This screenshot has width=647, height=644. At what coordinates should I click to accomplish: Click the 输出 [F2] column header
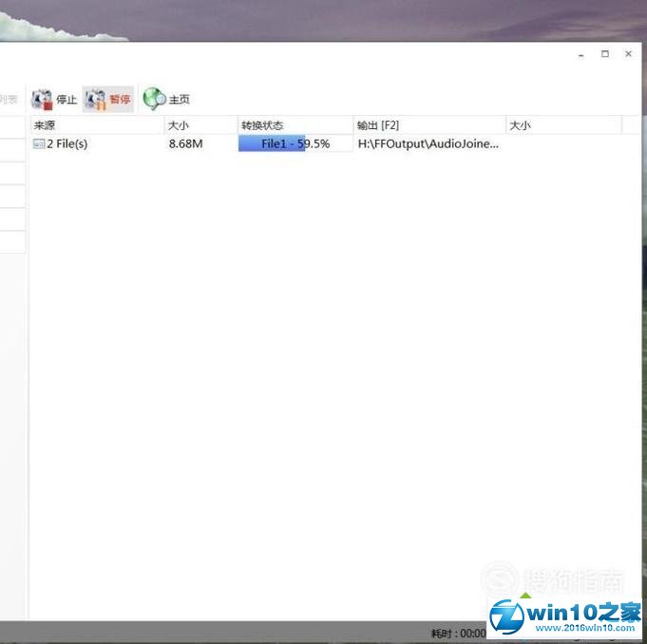(x=428, y=125)
